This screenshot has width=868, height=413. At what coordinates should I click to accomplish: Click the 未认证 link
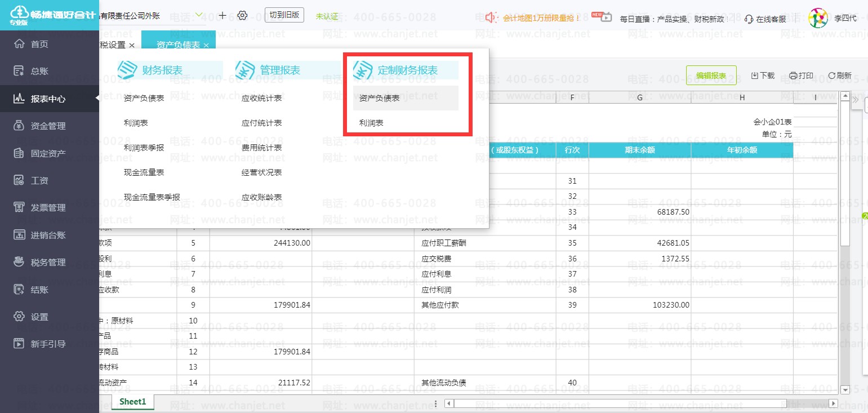[x=327, y=16]
